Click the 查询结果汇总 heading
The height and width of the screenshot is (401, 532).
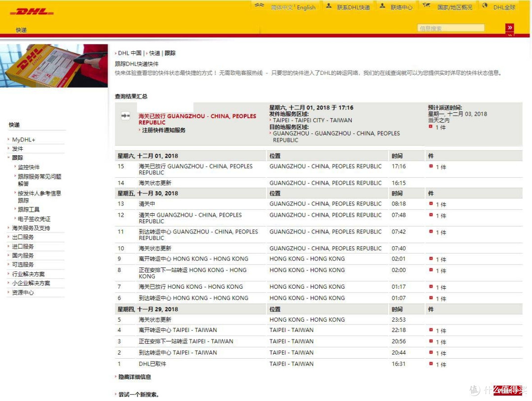tap(131, 96)
